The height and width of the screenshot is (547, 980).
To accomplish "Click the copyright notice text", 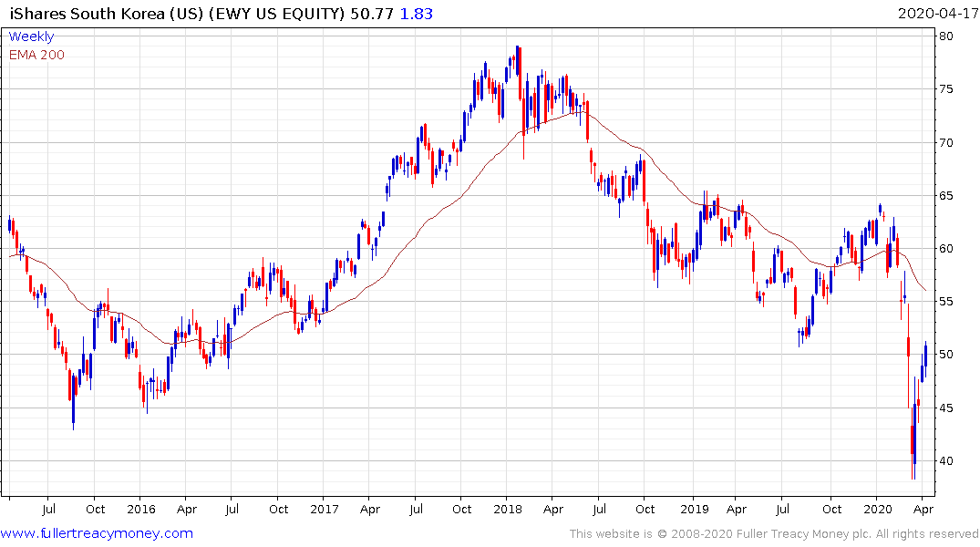I will coord(774,534).
